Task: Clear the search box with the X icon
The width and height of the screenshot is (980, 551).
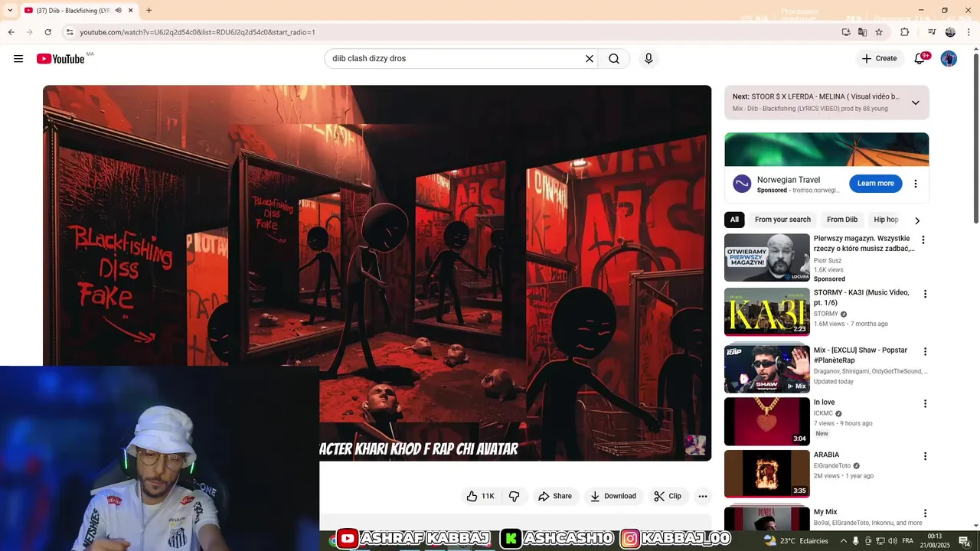Action: 590,59
